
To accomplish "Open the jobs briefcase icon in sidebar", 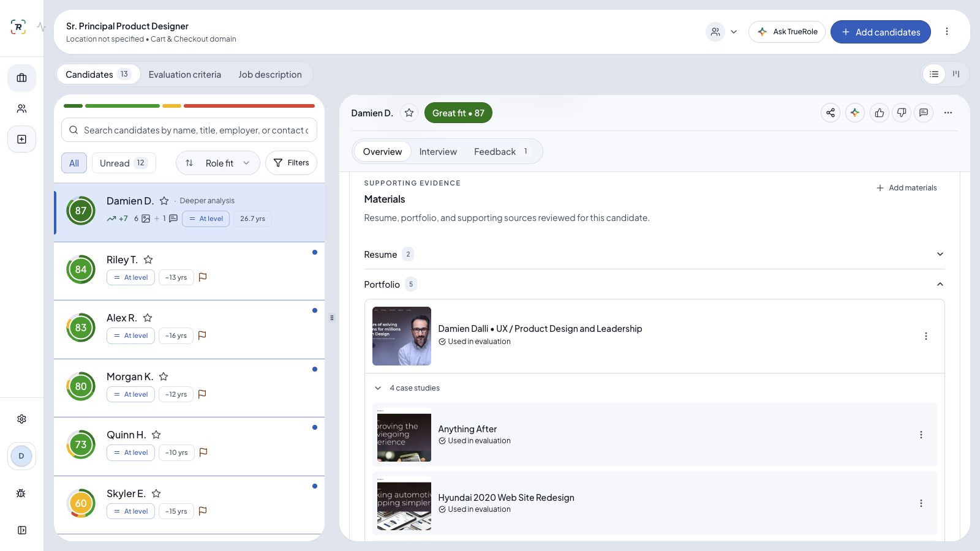I will 21,78.
